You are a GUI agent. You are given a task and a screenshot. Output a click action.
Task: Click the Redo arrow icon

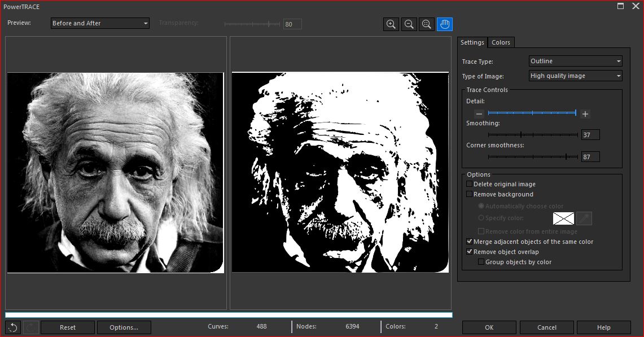pos(31,327)
